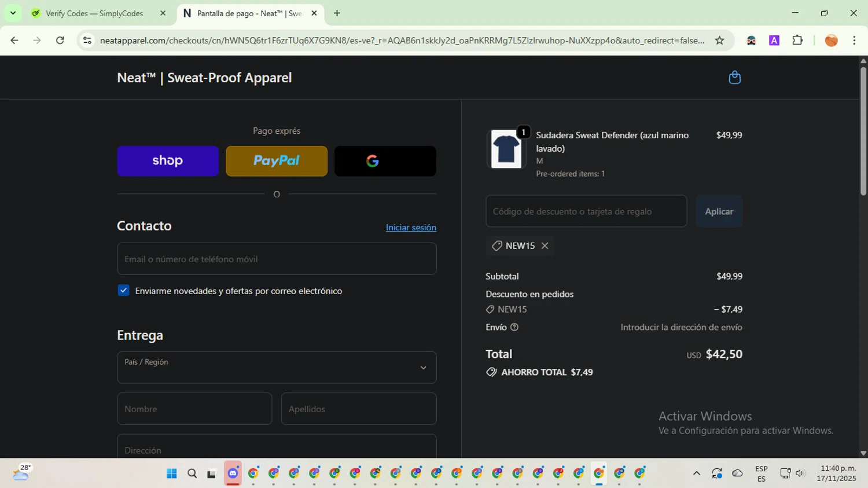Close the Verify Codes tab
The image size is (868, 488).
pos(163,13)
